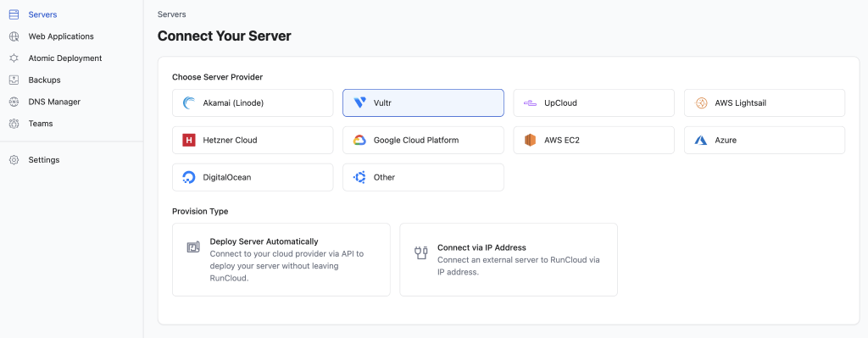868x338 pixels.
Task: Click the Akamai Linode logo icon
Action: click(189, 103)
